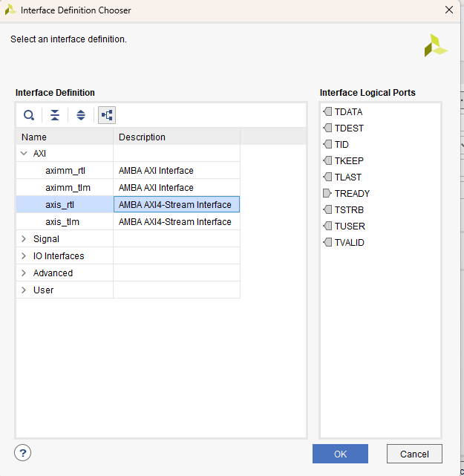Select TID logical port label
This screenshot has width=464, height=476.
click(342, 145)
